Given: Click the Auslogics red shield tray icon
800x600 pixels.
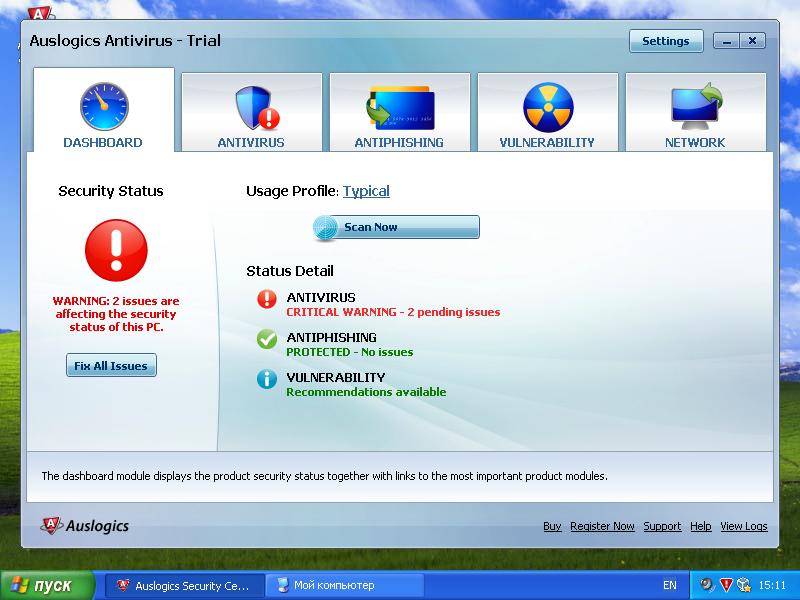Looking at the screenshot, I should coord(725,585).
